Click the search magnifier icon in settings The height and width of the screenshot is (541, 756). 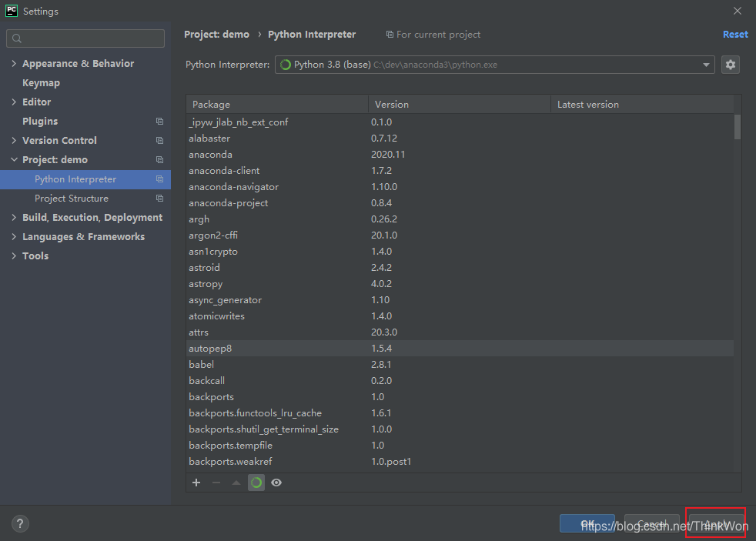[x=17, y=38]
